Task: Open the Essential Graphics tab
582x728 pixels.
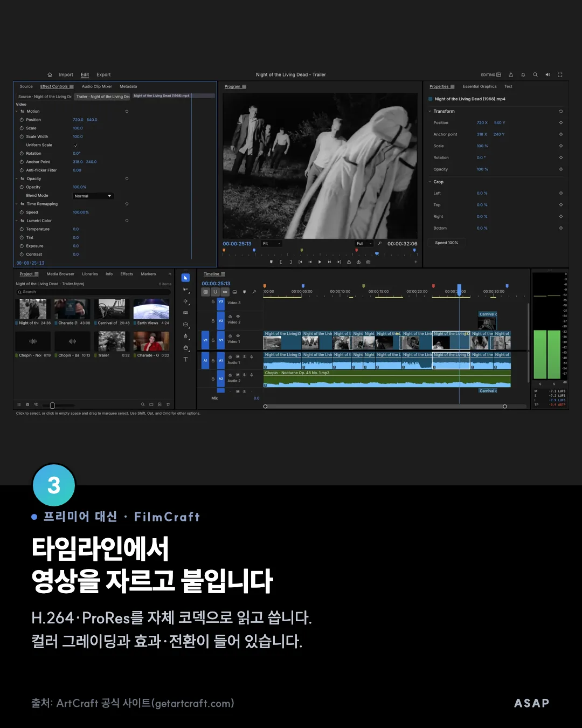Action: coord(480,86)
